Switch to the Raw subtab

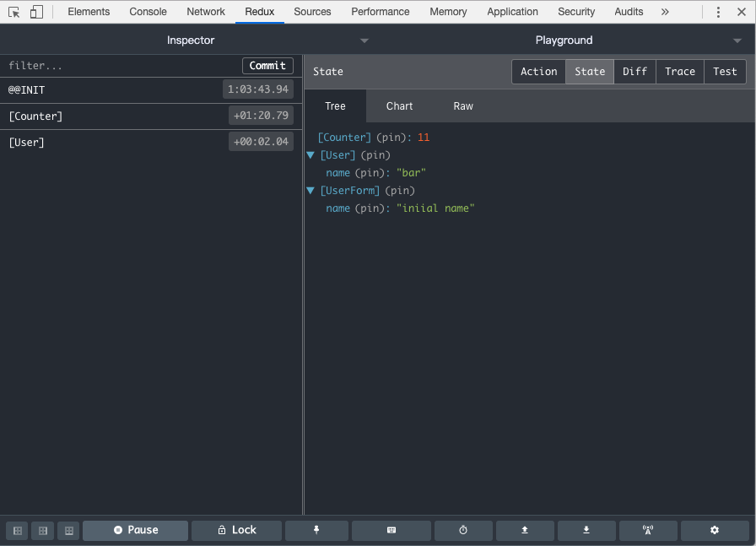tap(463, 106)
